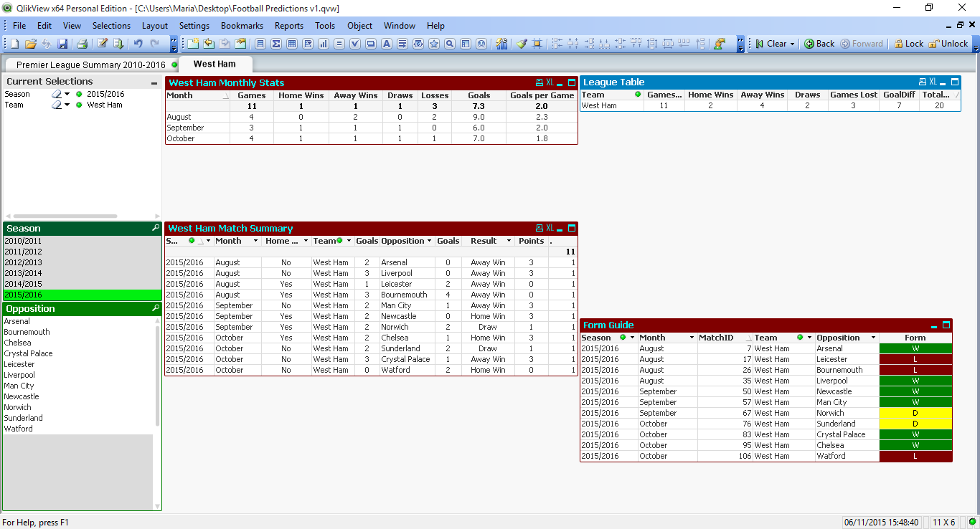Viewport: 980px width, 529px height.
Task: Open Opposition dropdown in Form Guide header
Action: pyautogui.click(x=874, y=338)
